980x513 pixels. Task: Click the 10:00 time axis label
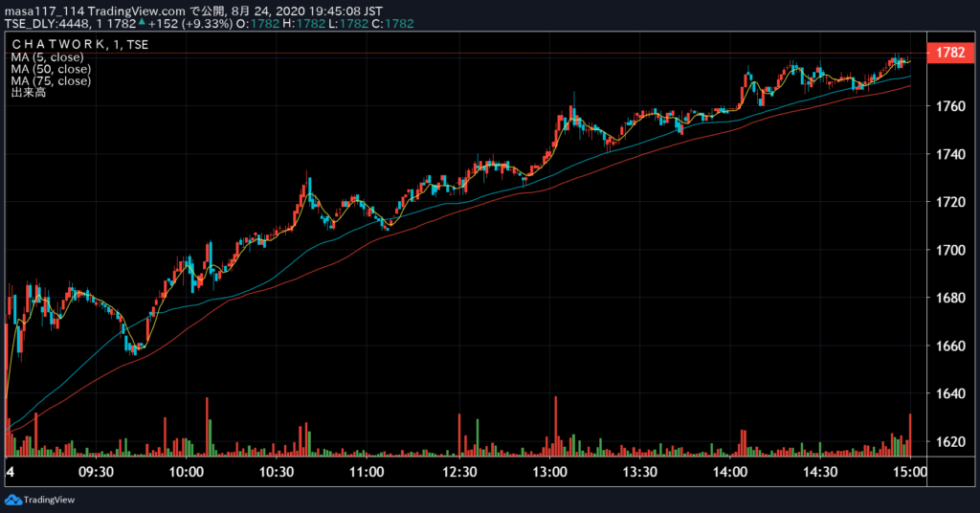coord(187,472)
